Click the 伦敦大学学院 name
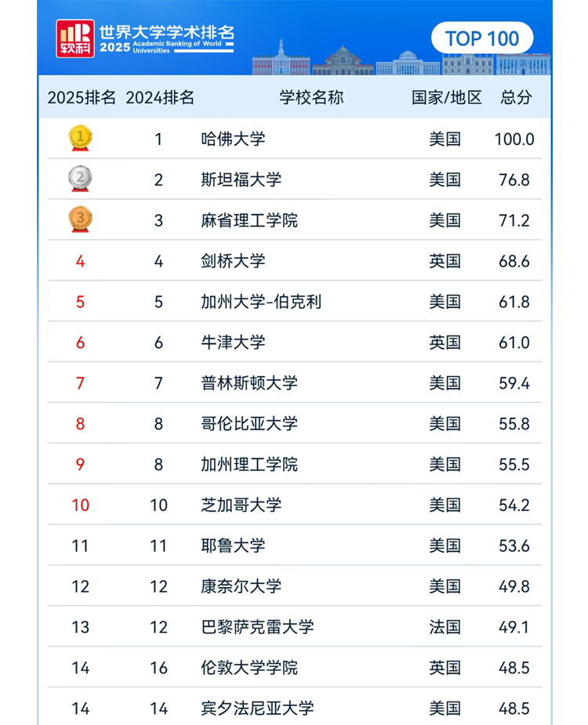This screenshot has height=725, width=588. [249, 668]
